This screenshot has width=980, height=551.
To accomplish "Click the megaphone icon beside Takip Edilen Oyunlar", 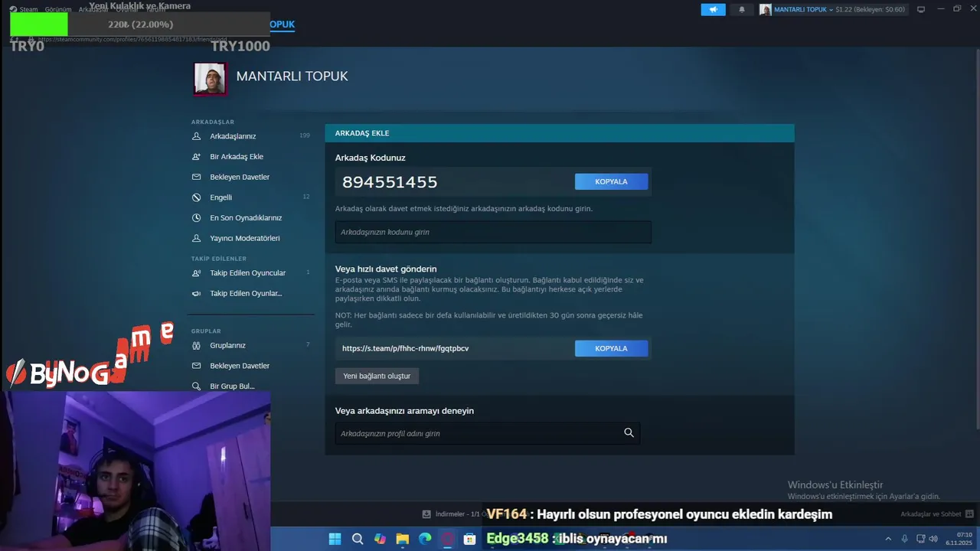I will [x=196, y=293].
